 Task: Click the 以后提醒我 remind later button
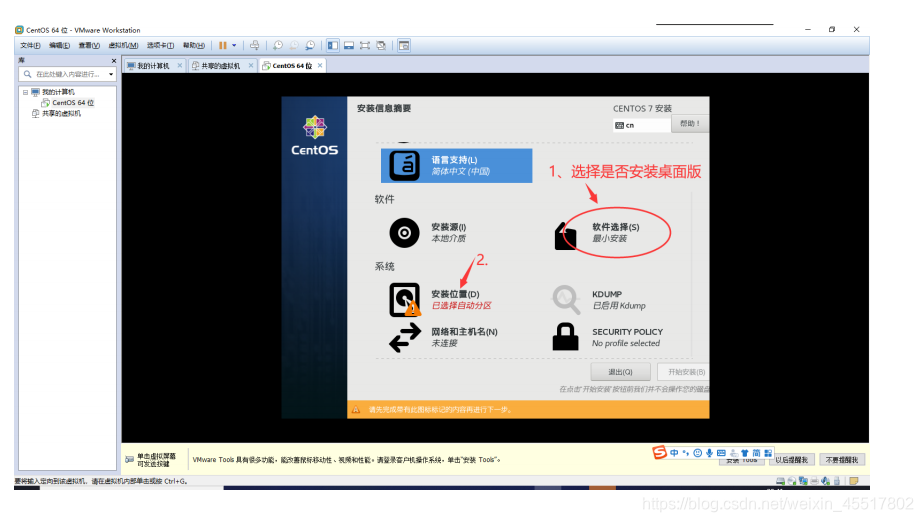click(x=792, y=460)
